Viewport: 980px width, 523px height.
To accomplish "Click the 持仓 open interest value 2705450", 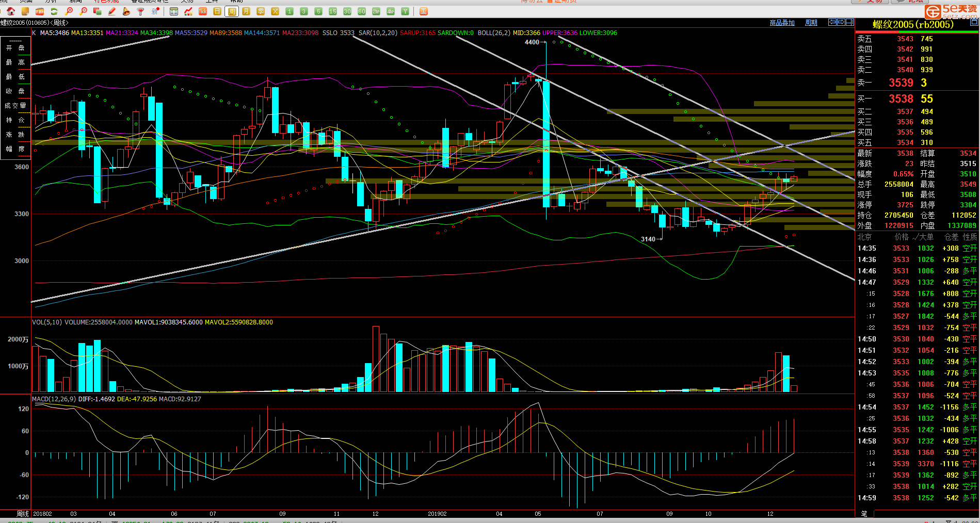I will coord(899,215).
